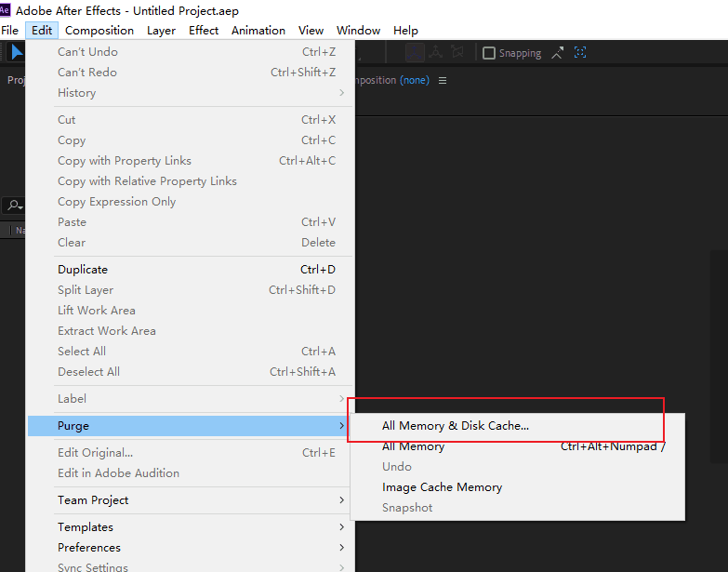Select Image Cache Memory from Purge submenu
The width and height of the screenshot is (728, 572).
[x=442, y=487]
